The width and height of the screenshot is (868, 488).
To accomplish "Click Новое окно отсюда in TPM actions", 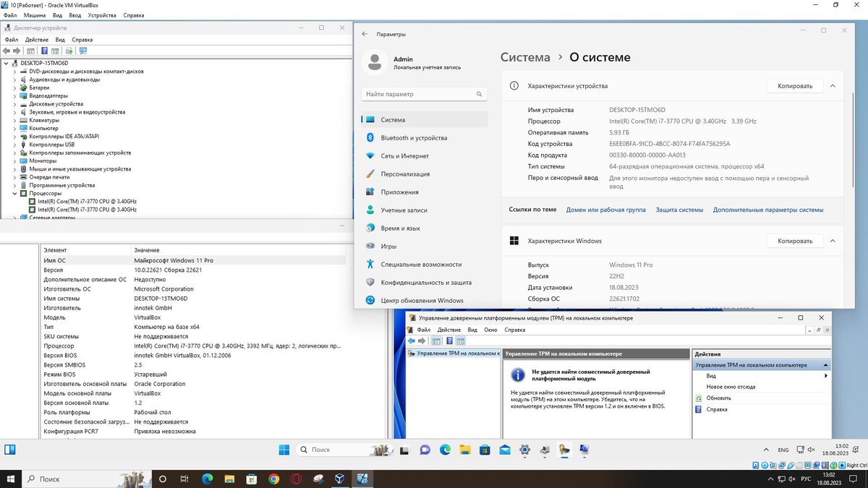I will click(731, 387).
